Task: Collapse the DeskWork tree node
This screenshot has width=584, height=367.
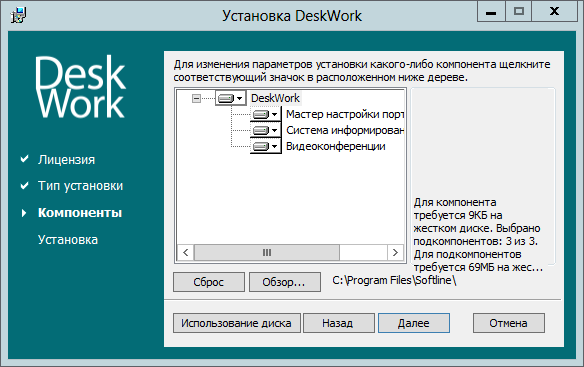Action: point(196,98)
